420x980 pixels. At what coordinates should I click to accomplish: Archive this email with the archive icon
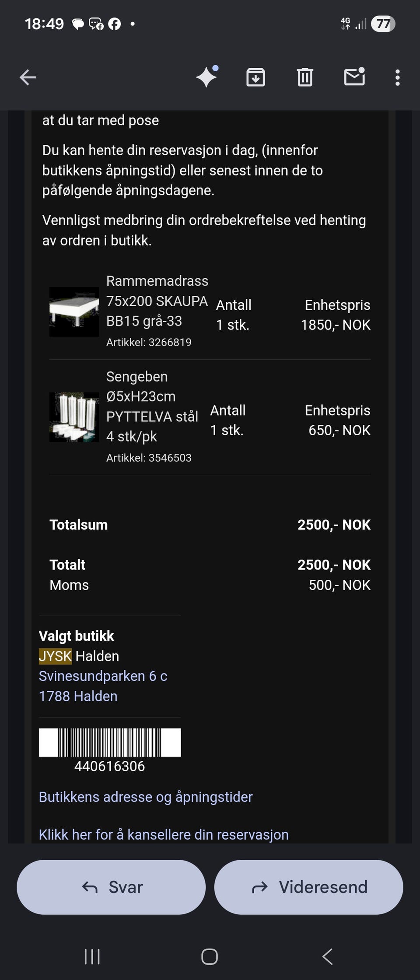tap(255, 77)
